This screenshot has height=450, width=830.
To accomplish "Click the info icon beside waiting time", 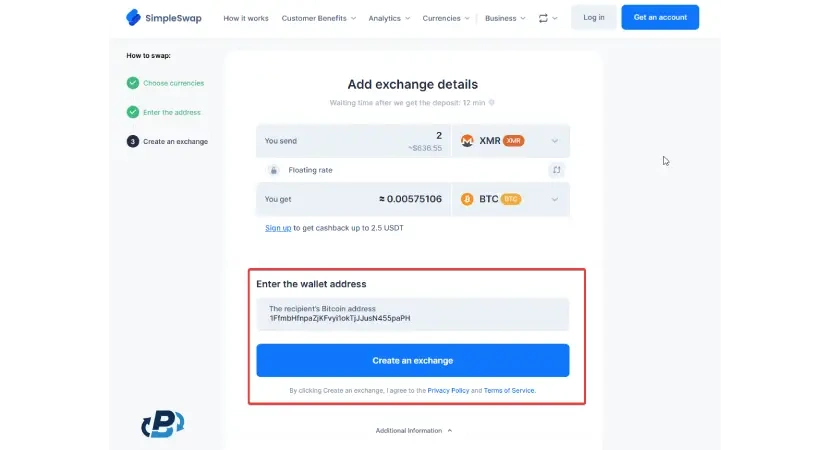I will pos(492,103).
